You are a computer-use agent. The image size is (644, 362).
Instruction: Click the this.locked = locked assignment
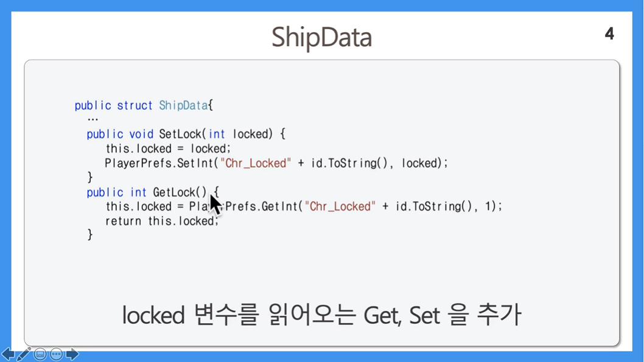click(169, 148)
